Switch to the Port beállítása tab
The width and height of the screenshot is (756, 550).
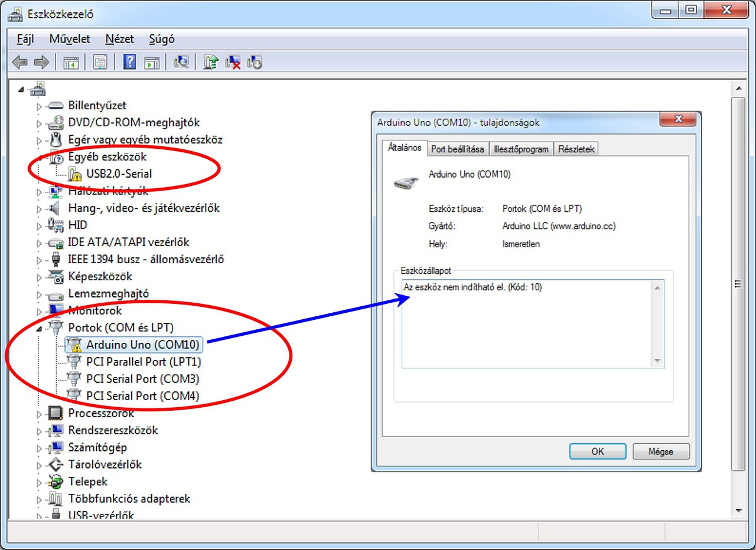458,149
